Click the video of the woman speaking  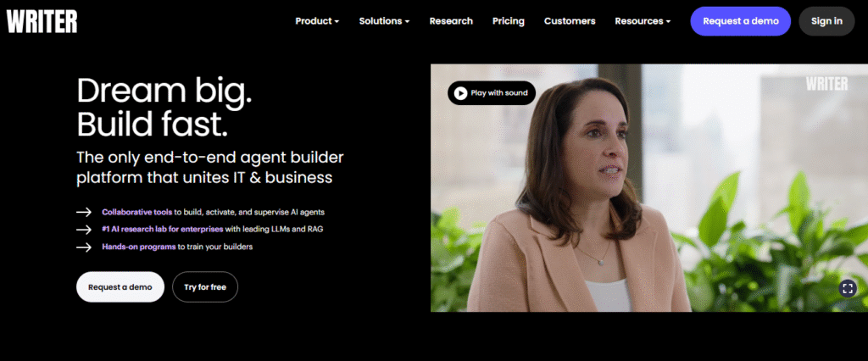[x=649, y=187]
